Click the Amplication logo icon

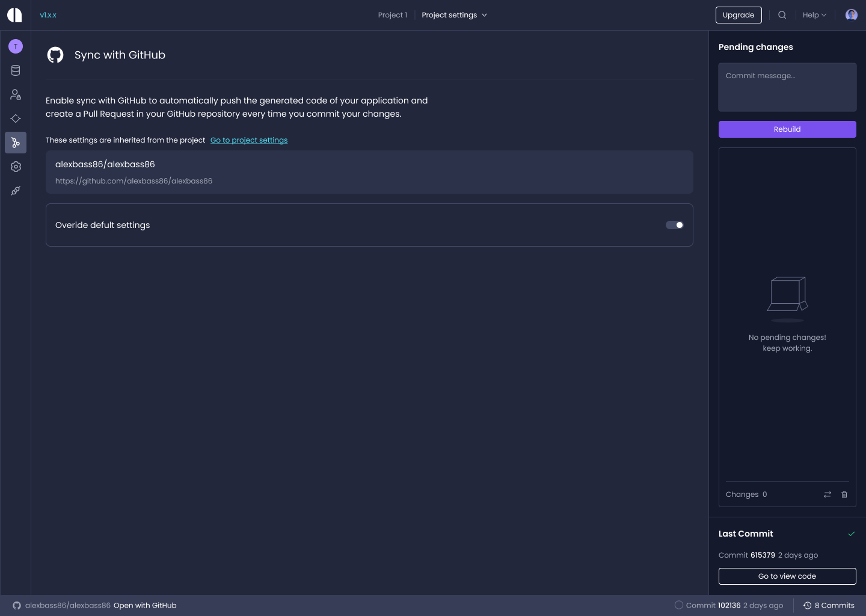14,15
